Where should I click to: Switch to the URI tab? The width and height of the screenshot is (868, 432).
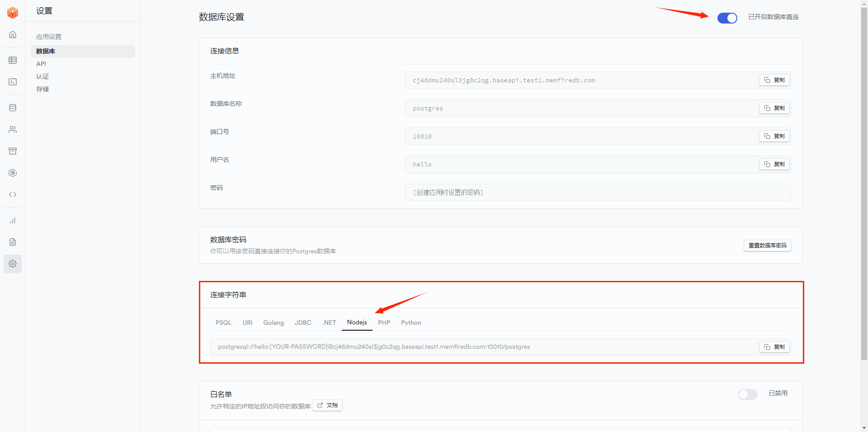247,323
